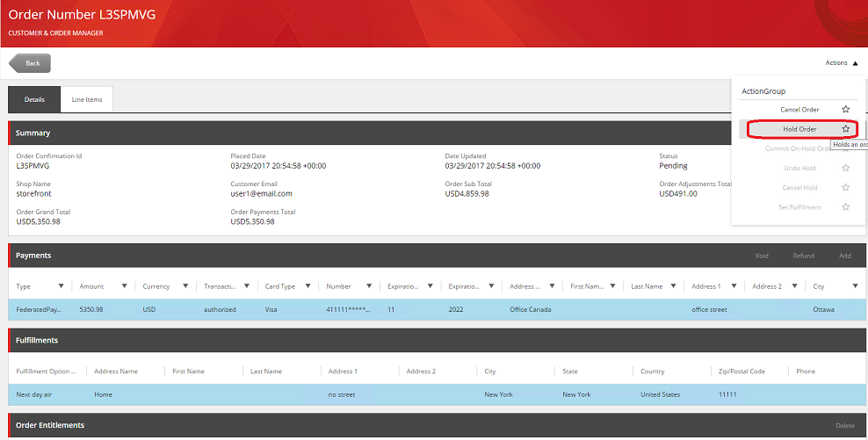Click Add in the Payments header
This screenshot has width=868, height=440.
pos(844,256)
